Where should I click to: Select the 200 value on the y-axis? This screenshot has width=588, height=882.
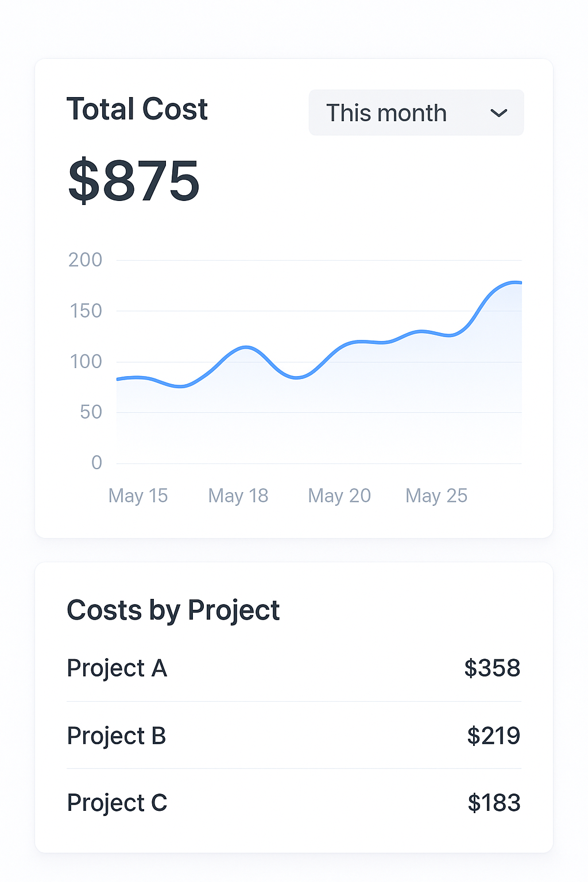[x=86, y=260]
